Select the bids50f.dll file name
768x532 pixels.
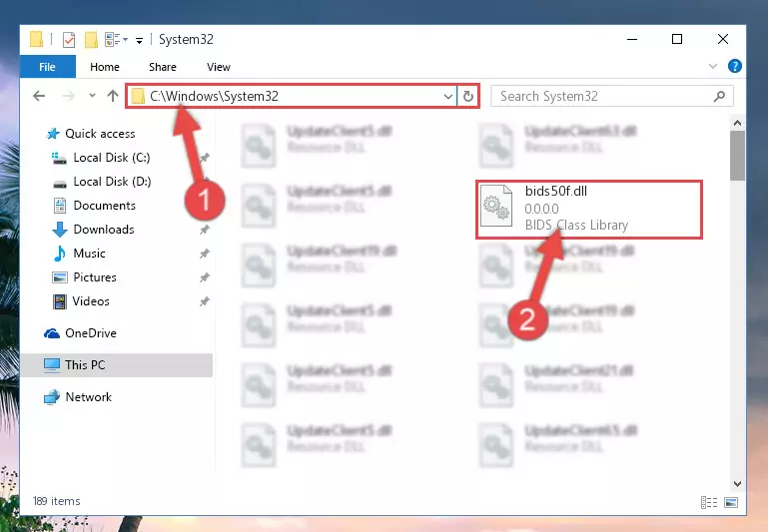coord(556,192)
